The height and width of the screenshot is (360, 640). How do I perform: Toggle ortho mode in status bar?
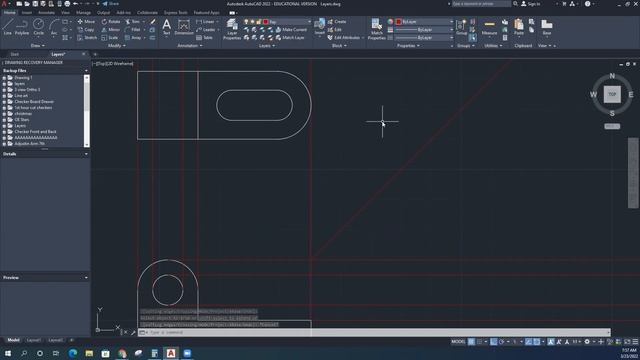493,342
